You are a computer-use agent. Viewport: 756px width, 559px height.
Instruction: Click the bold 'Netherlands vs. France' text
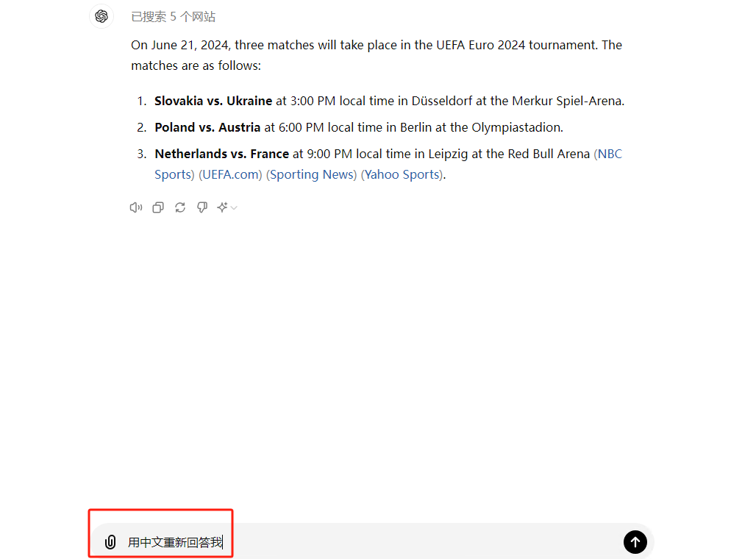221,154
